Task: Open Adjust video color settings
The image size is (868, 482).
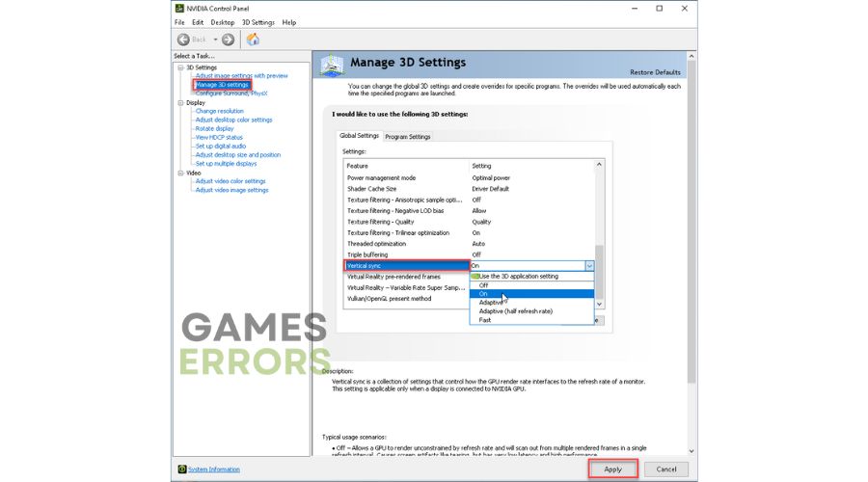Action: point(231,181)
